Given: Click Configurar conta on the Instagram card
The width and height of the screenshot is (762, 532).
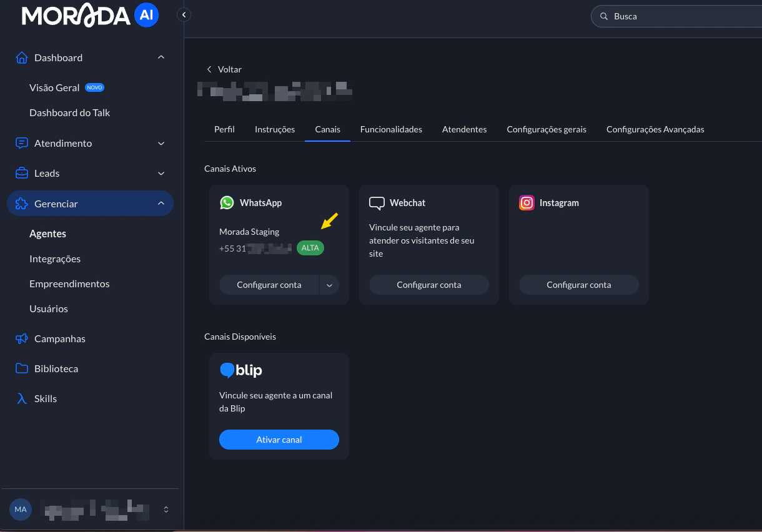Looking at the screenshot, I should pyautogui.click(x=579, y=285).
